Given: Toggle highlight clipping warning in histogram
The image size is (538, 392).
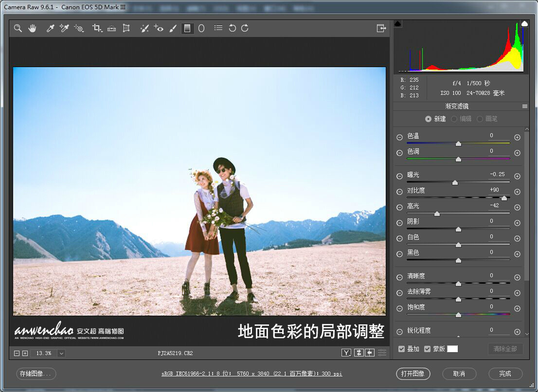Looking at the screenshot, I should 524,23.
